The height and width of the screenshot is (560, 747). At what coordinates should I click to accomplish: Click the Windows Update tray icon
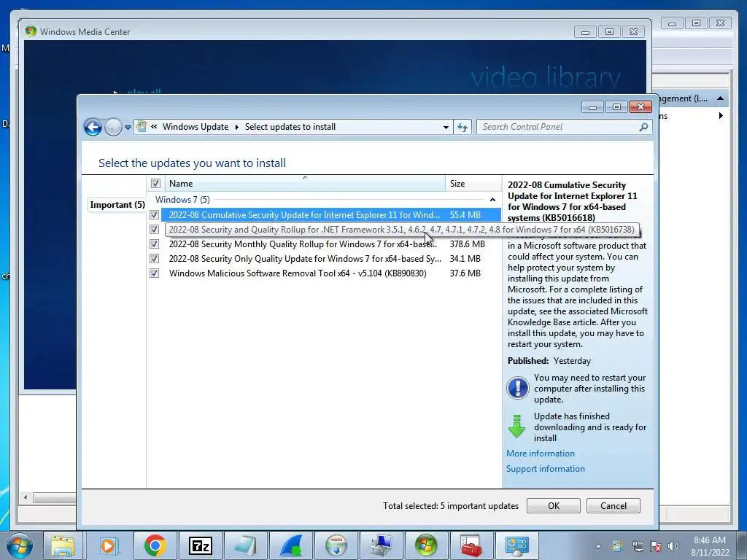coord(617,546)
